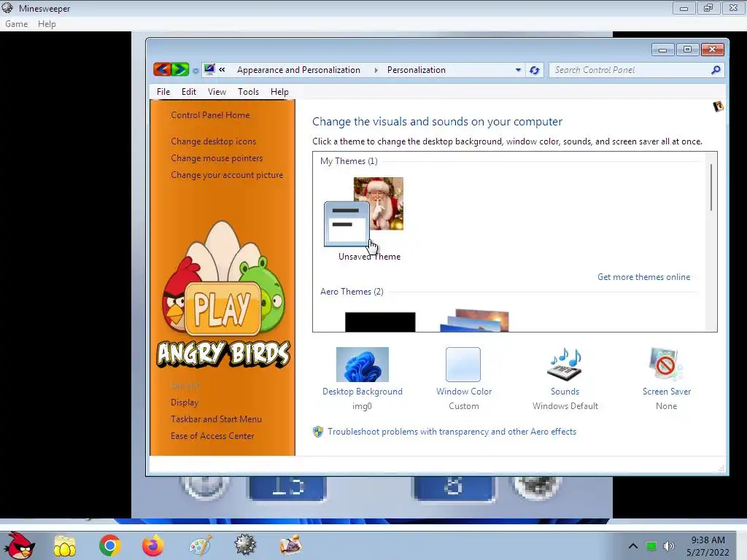Click the Screen Saver icon
The height and width of the screenshot is (560, 747).
(666, 365)
